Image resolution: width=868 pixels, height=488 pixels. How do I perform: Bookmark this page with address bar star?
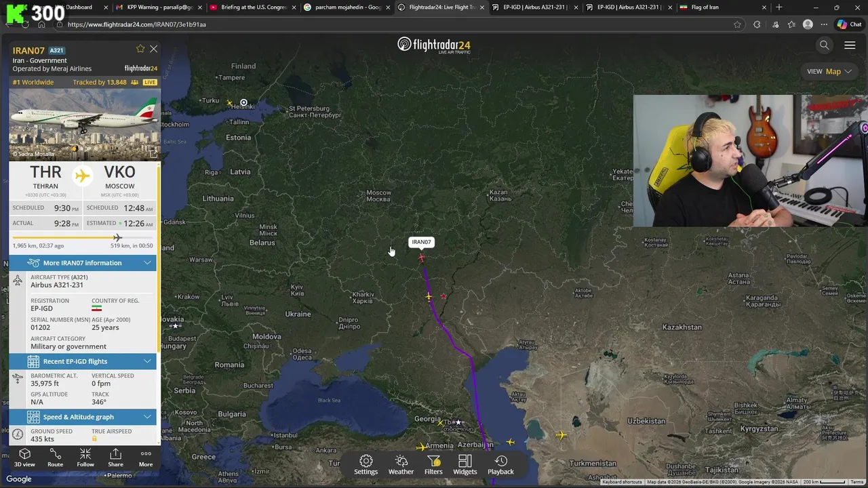coord(737,24)
